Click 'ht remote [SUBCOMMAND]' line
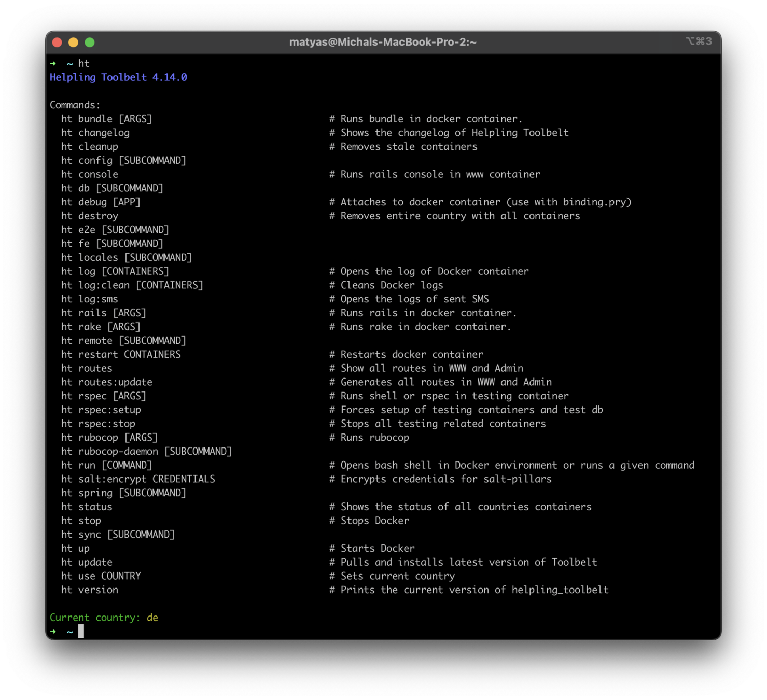This screenshot has width=767, height=700. 123,341
